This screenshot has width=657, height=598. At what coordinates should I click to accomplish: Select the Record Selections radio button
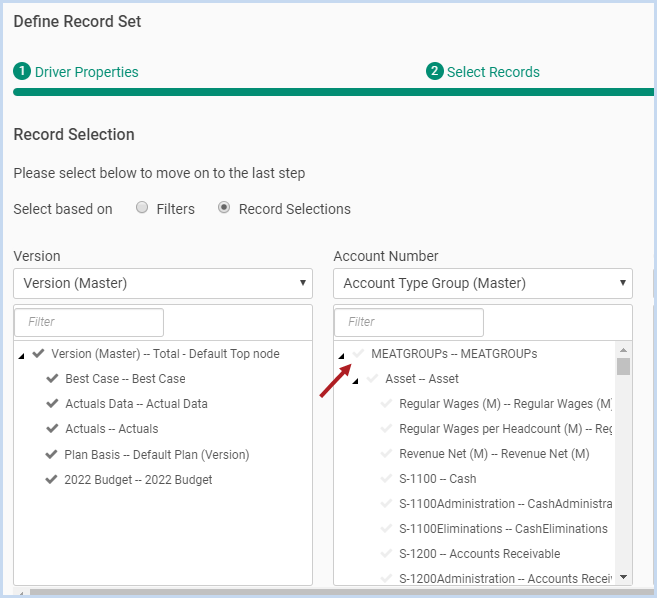224,207
